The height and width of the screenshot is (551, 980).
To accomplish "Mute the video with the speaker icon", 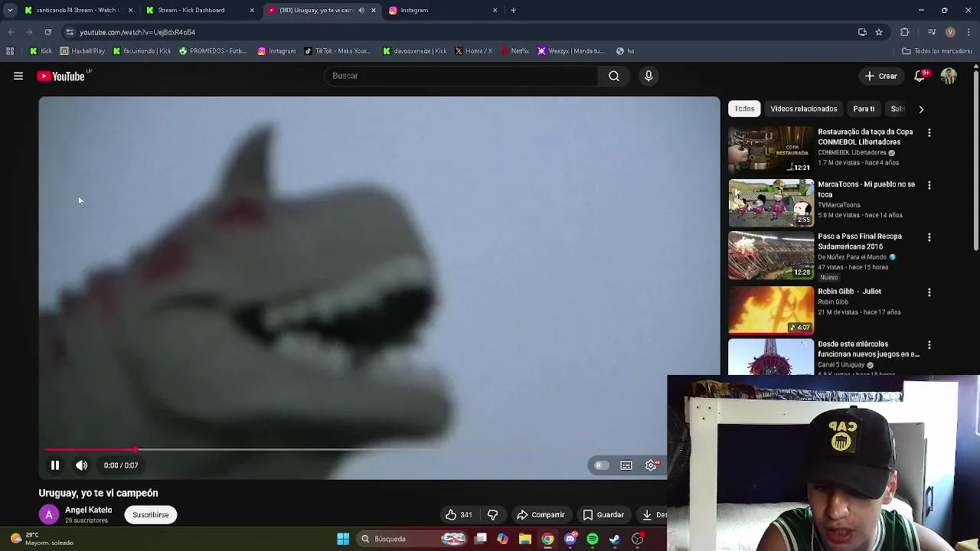I will click(82, 465).
